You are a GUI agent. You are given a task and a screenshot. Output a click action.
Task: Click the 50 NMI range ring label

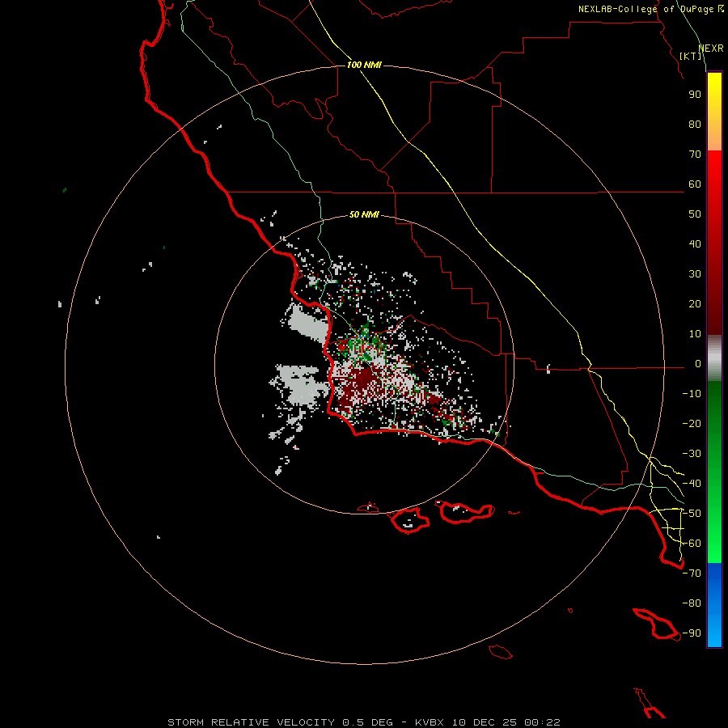364,214
